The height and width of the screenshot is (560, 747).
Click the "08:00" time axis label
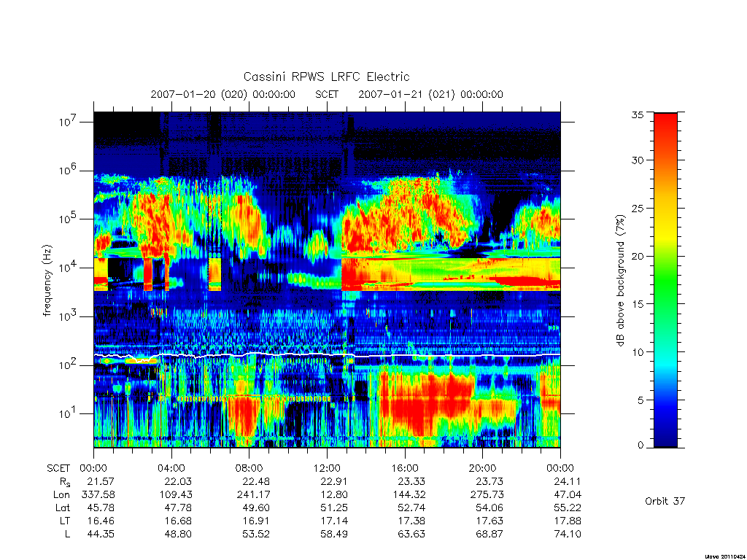pyautogui.click(x=249, y=468)
